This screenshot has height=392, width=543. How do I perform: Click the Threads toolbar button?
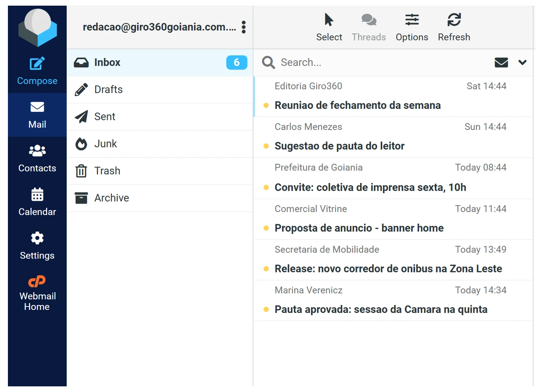coord(369,27)
